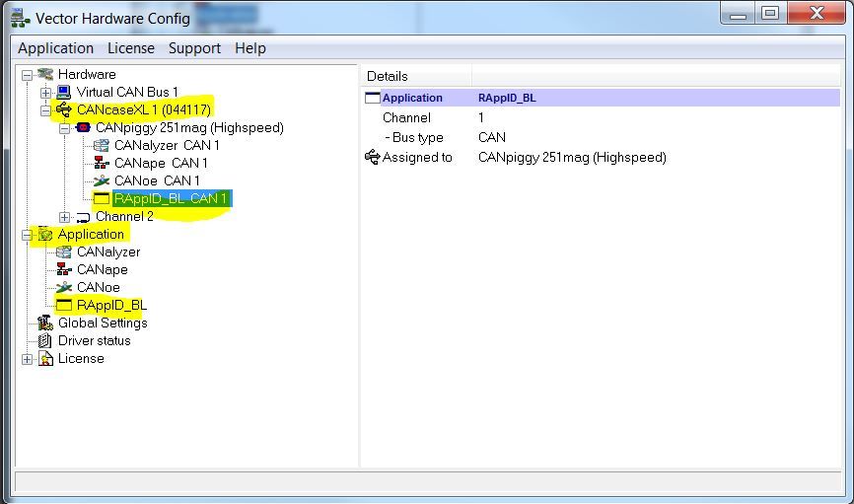The height and width of the screenshot is (504, 854).
Task: Collapse the CANcaseXL 1 node
Action: coord(45,110)
